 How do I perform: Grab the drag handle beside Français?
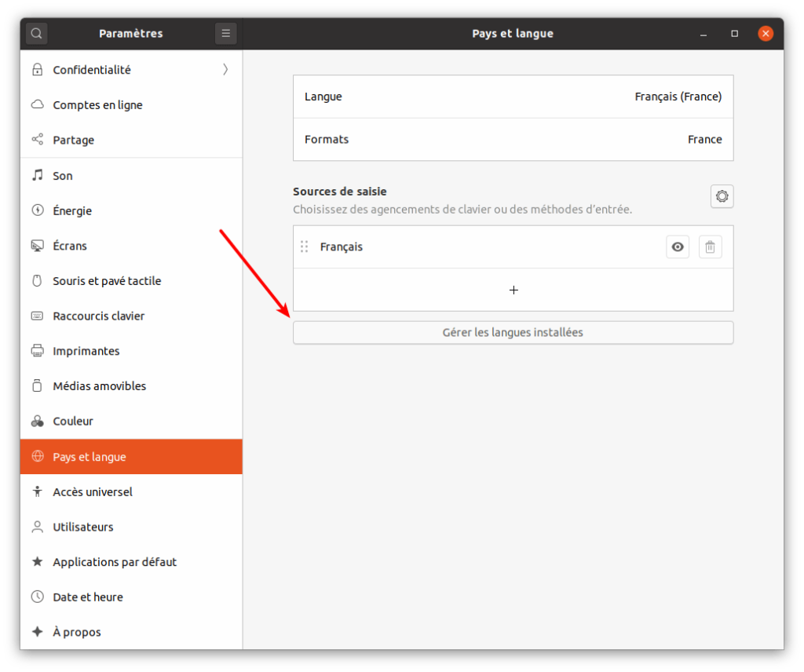(x=304, y=247)
